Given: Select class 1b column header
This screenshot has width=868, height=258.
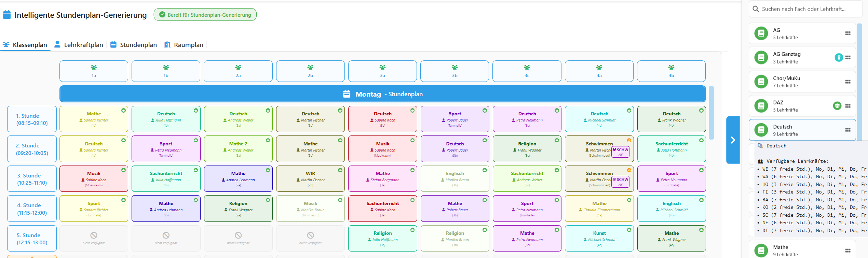Looking at the screenshot, I should [x=166, y=71].
